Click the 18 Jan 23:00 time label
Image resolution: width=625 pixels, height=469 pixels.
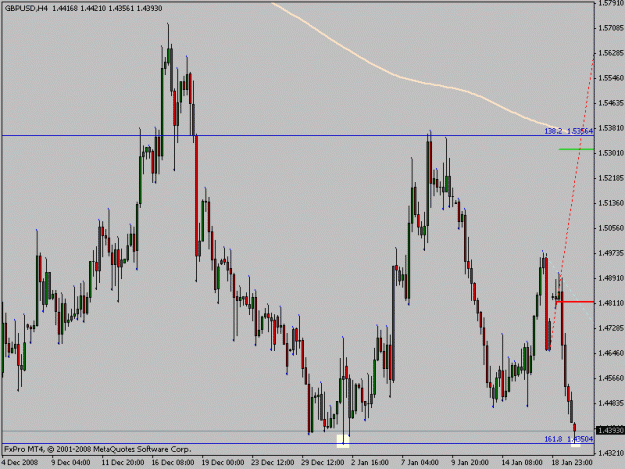tap(572, 463)
